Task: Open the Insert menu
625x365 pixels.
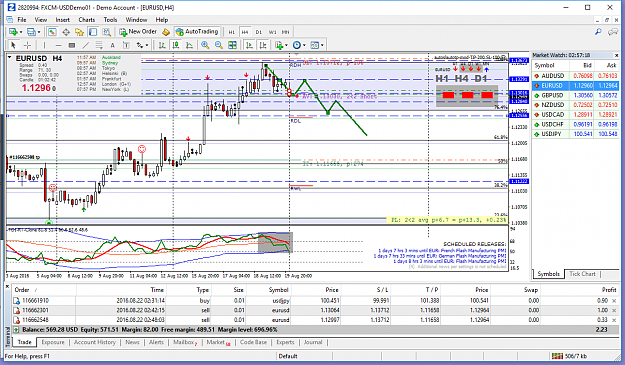Action: (63, 20)
